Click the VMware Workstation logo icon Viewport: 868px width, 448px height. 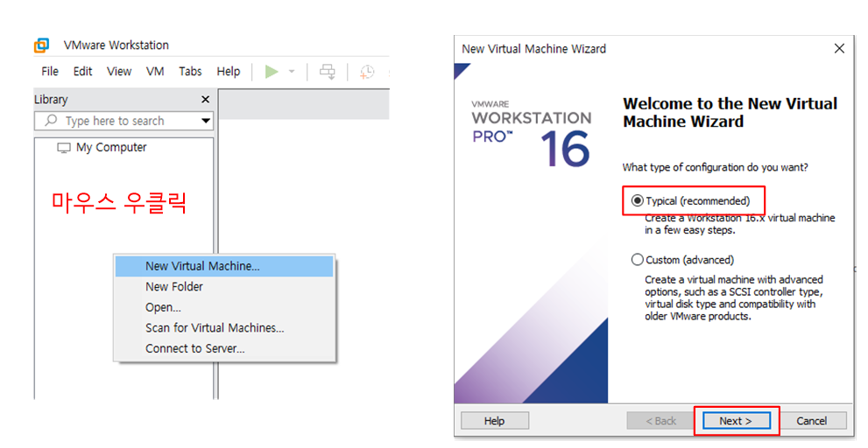click(41, 45)
